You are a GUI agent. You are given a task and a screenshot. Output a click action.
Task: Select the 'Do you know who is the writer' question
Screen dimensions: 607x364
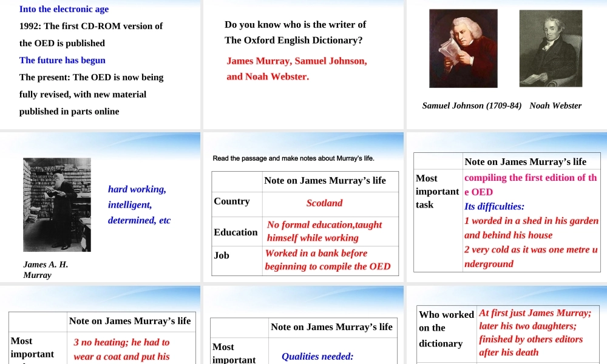(295, 32)
